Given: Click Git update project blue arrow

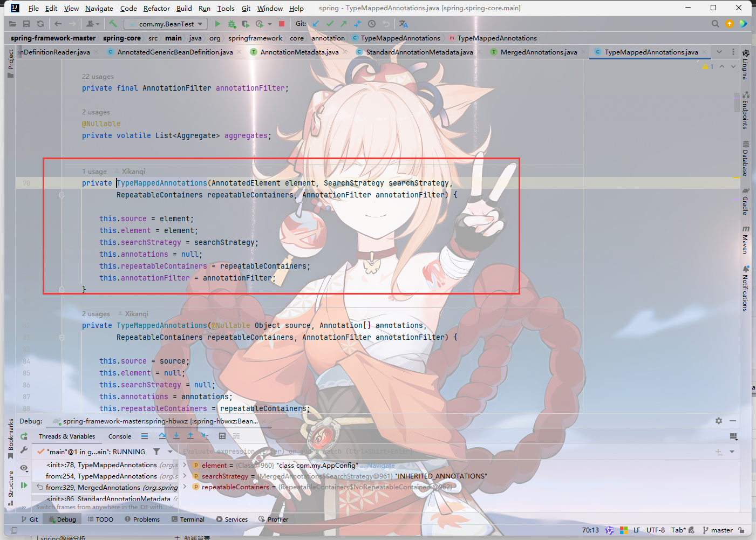Looking at the screenshot, I should pos(316,24).
